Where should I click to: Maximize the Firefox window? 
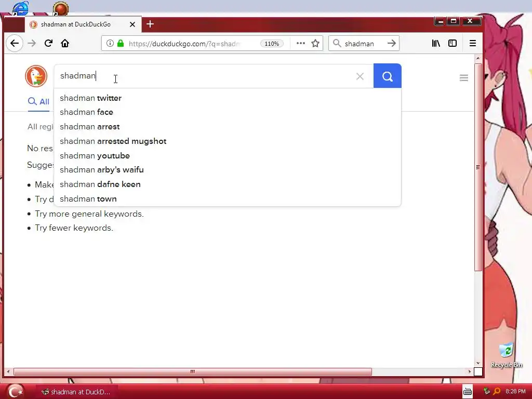453,21
